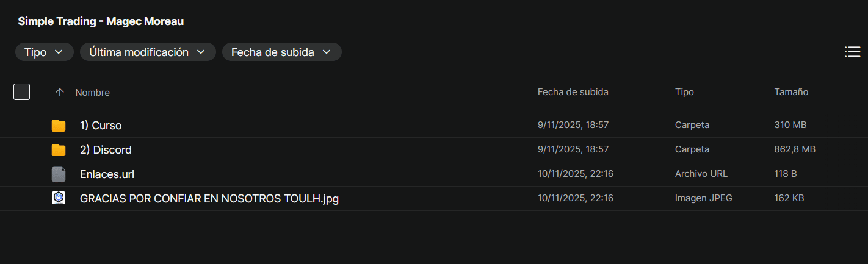The image size is (868, 264).
Task: Sort by the Nombre column header
Action: [x=92, y=92]
